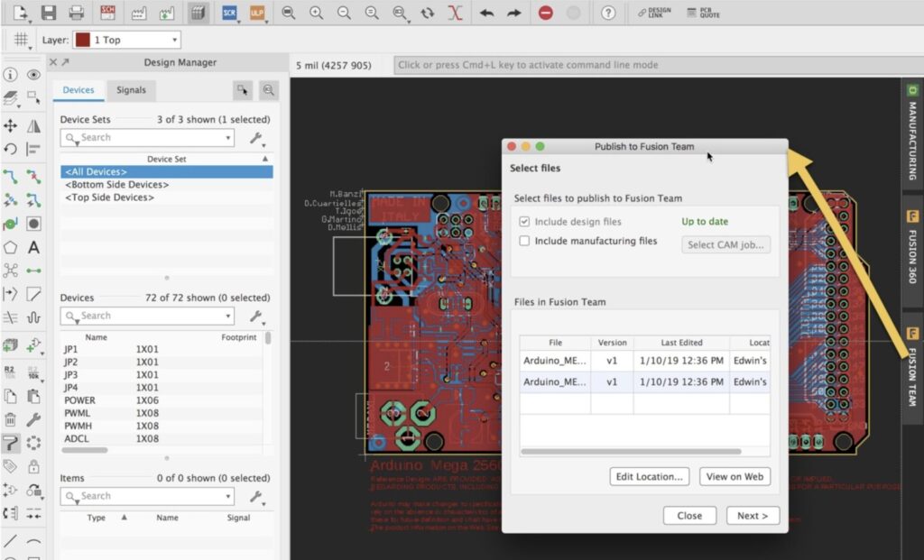Switch to schematic with SCH icon
This screenshot has height=560, width=924.
[108, 13]
